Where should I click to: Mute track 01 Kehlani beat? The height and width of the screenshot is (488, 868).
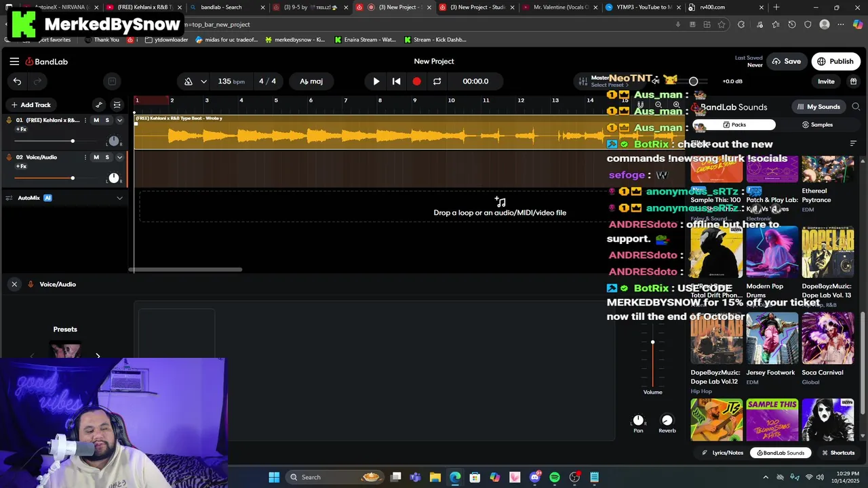pos(96,120)
